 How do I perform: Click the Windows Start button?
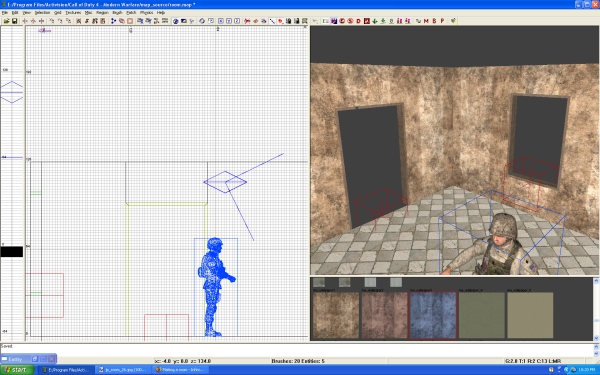17,370
